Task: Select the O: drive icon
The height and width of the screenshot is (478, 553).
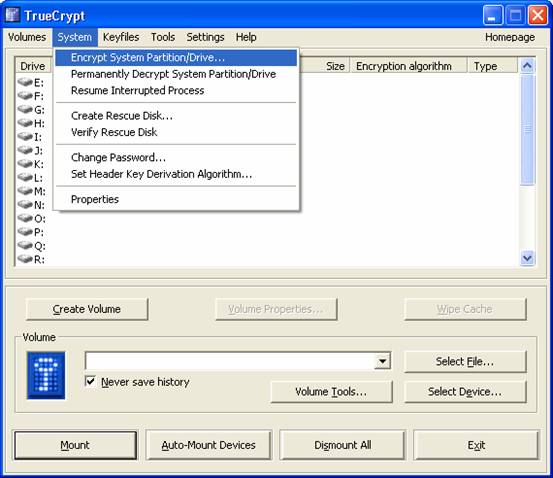Action: click(x=25, y=218)
